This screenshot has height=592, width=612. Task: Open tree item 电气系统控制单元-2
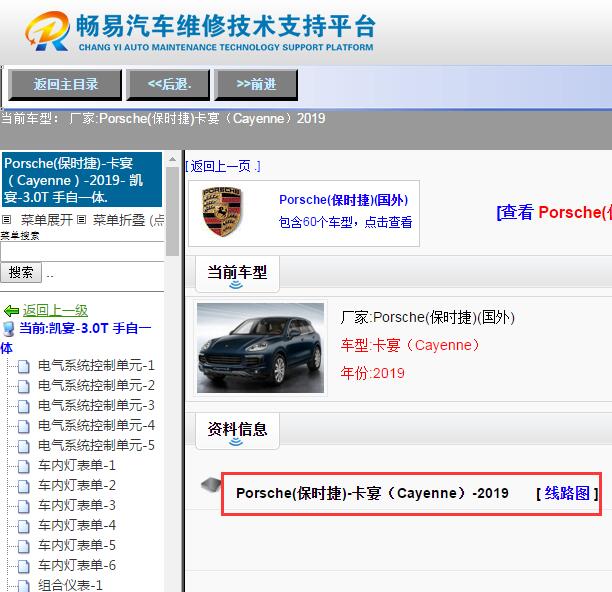[96, 386]
